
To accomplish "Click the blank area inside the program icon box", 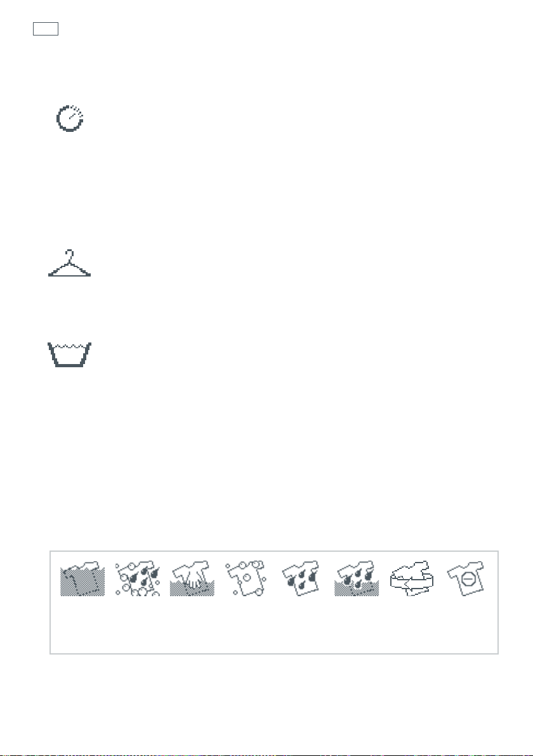I will (274, 626).
